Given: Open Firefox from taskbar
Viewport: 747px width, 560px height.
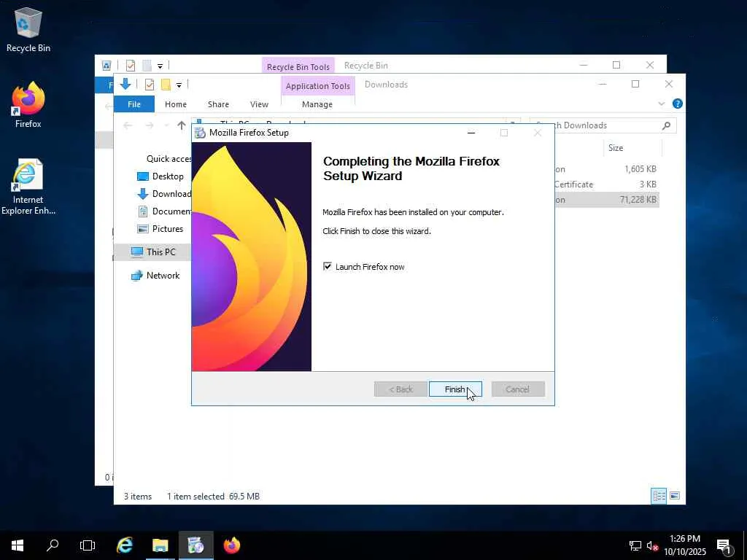Looking at the screenshot, I should point(232,545).
